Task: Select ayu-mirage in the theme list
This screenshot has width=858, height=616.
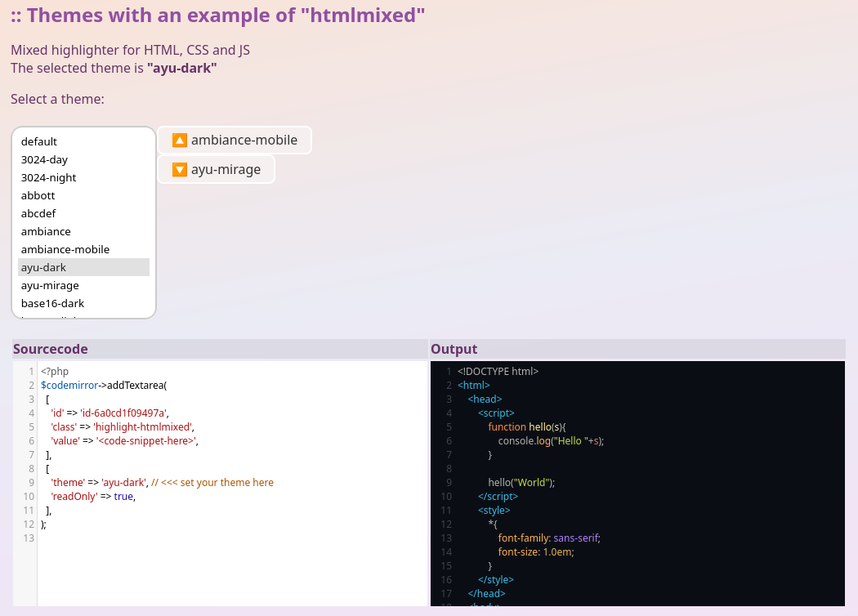Action: click(x=83, y=286)
